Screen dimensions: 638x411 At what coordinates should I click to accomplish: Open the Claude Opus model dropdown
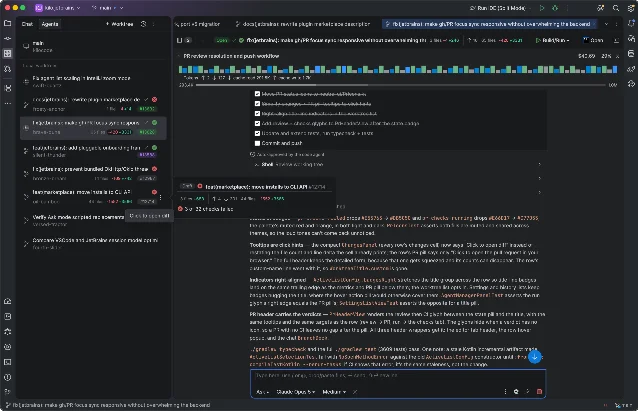296,392
